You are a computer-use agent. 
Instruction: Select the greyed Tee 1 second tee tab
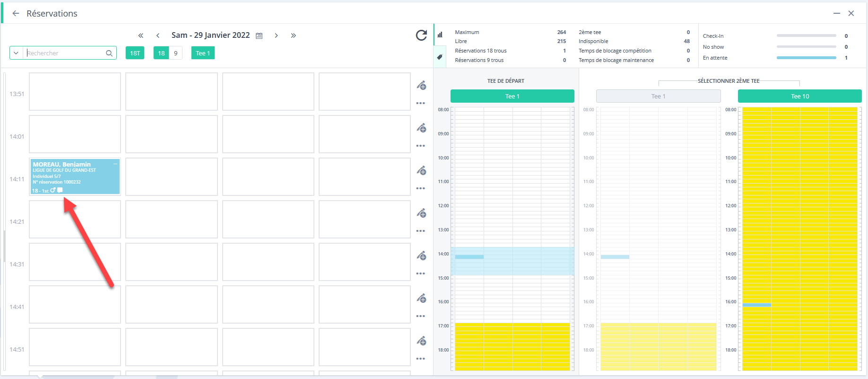[658, 96]
